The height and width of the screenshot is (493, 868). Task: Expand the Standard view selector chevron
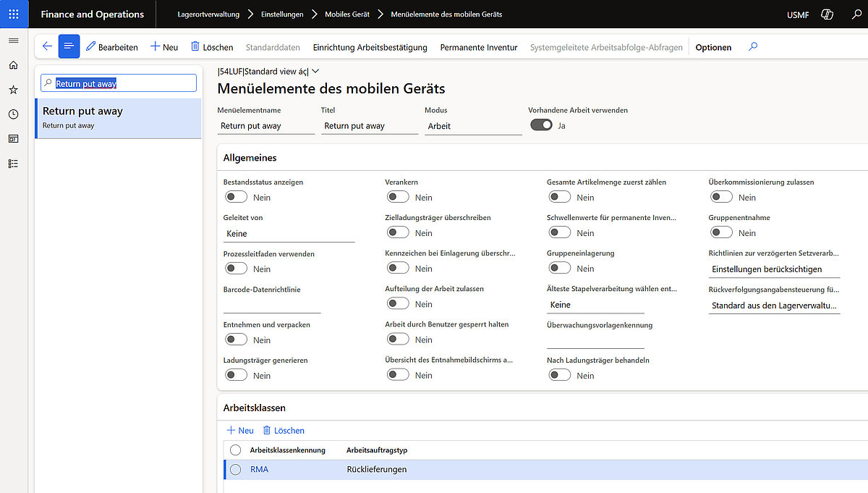pos(315,71)
